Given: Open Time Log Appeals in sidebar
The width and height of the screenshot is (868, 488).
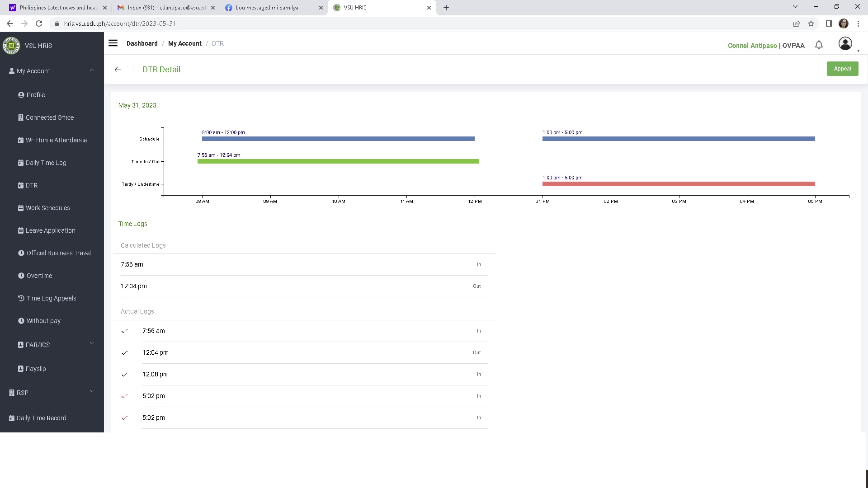Looking at the screenshot, I should pos(51,298).
